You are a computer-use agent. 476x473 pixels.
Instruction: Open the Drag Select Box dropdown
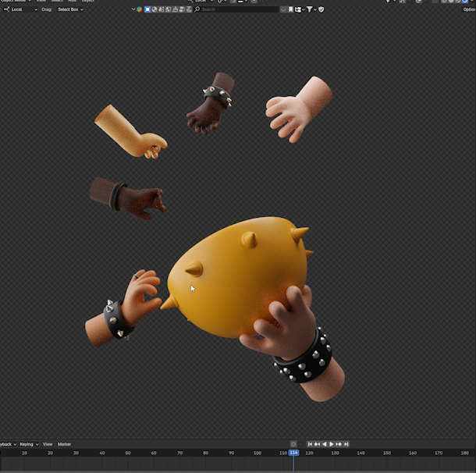coord(70,9)
